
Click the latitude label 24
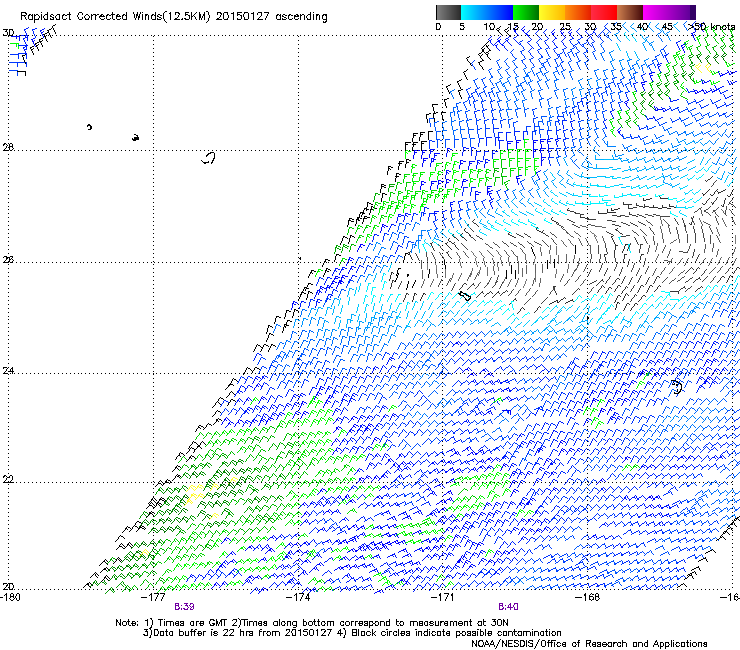click(x=8, y=371)
